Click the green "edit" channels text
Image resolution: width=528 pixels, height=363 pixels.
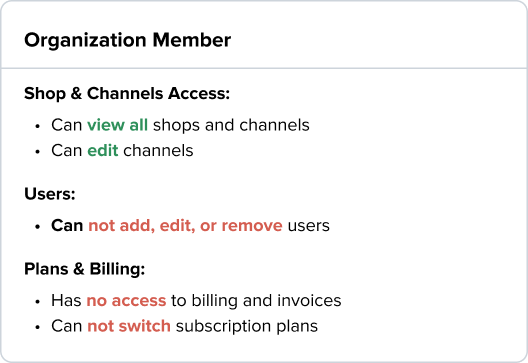(x=103, y=150)
